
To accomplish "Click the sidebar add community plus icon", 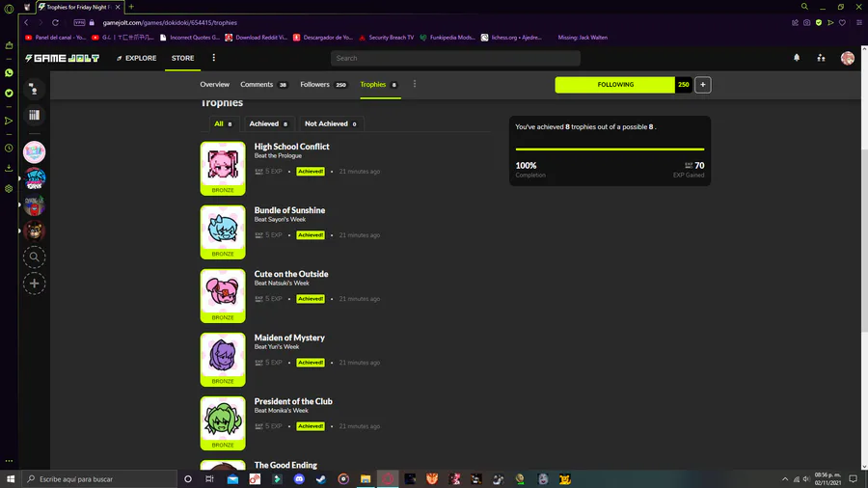I will pyautogui.click(x=35, y=284).
